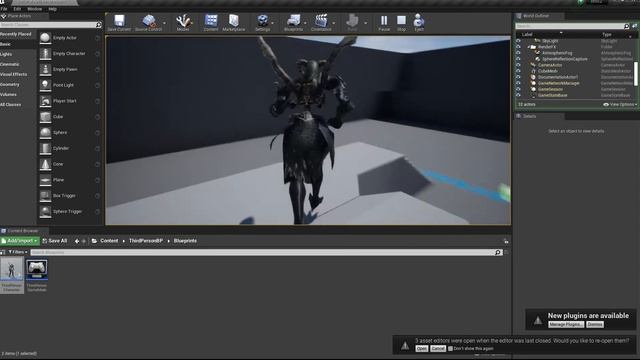The height and width of the screenshot is (360, 640).
Task: Select the Sphere Trigger icon
Action: (45, 211)
